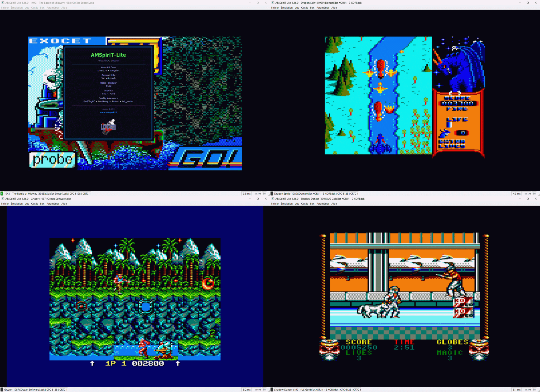Image resolution: width=540 pixels, height=392 pixels.
Task: Open Fichier menu in Dragon Spirit window
Action: click(275, 8)
